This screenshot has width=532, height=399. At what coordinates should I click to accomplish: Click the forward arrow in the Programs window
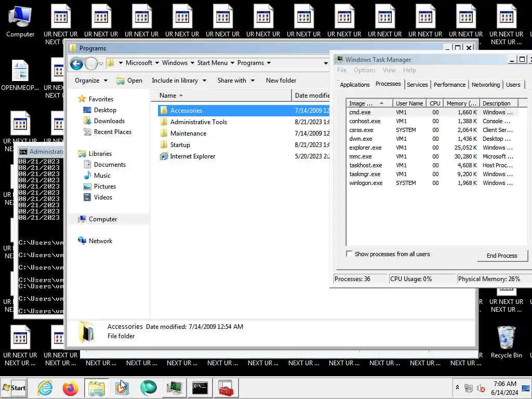(91, 63)
